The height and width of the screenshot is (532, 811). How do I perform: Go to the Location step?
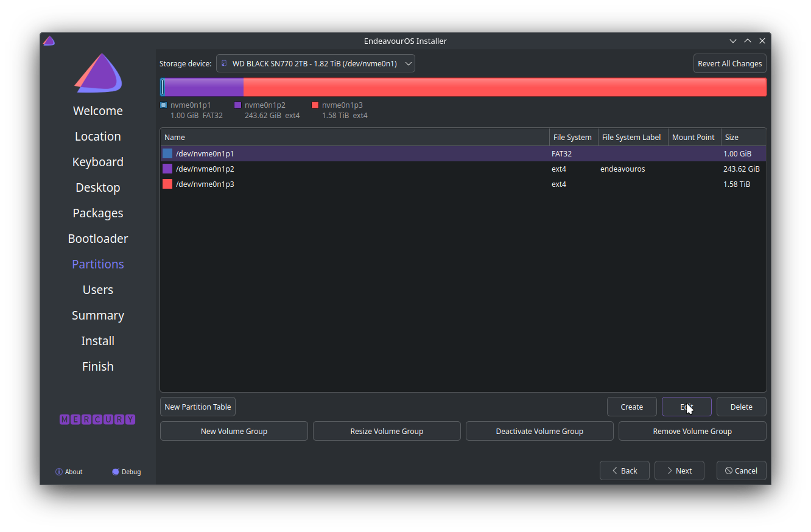click(98, 136)
